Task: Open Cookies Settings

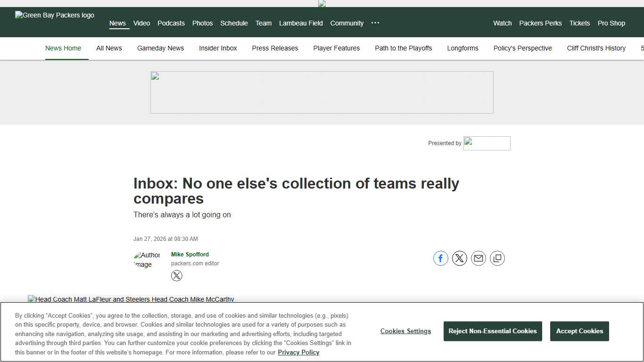Action: (405, 331)
